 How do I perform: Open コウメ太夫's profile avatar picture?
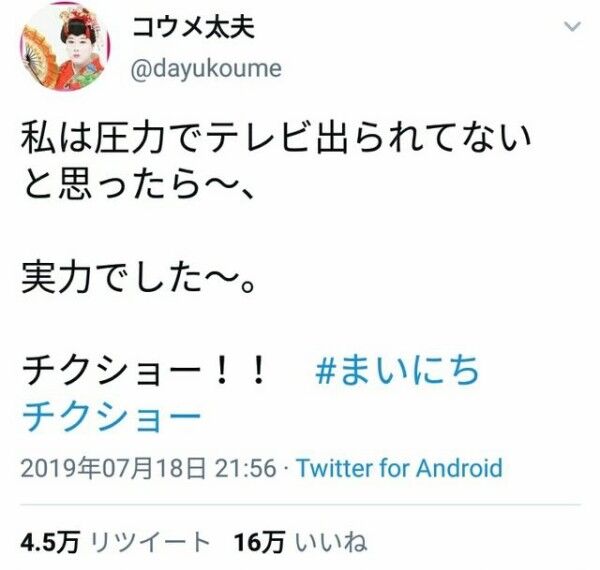click(65, 47)
